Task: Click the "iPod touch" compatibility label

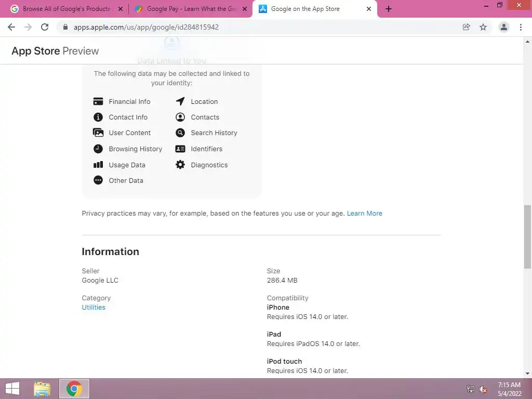Action: pyautogui.click(x=284, y=362)
